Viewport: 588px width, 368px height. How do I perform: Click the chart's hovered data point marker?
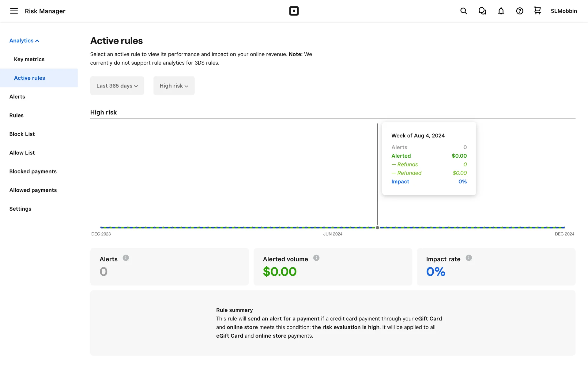coord(377,228)
